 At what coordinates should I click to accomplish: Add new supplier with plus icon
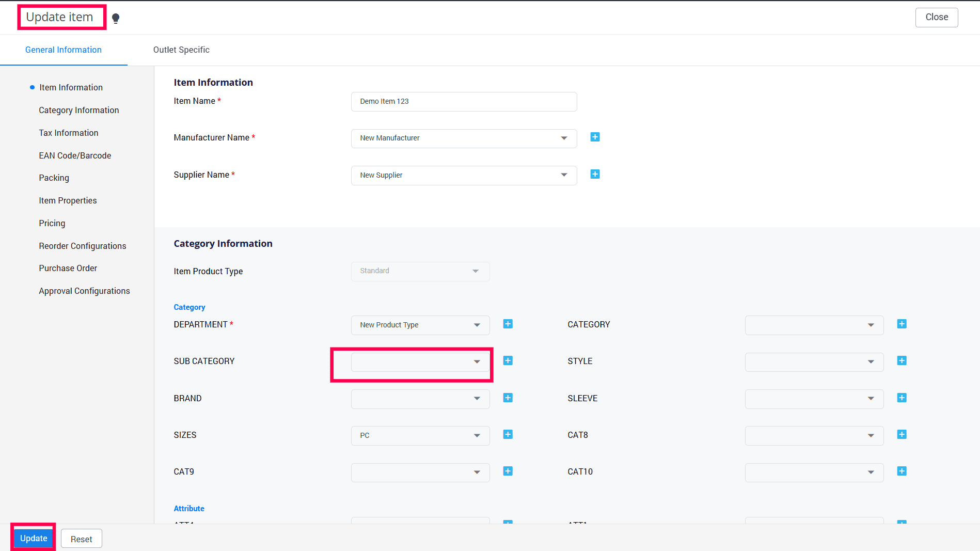(595, 174)
